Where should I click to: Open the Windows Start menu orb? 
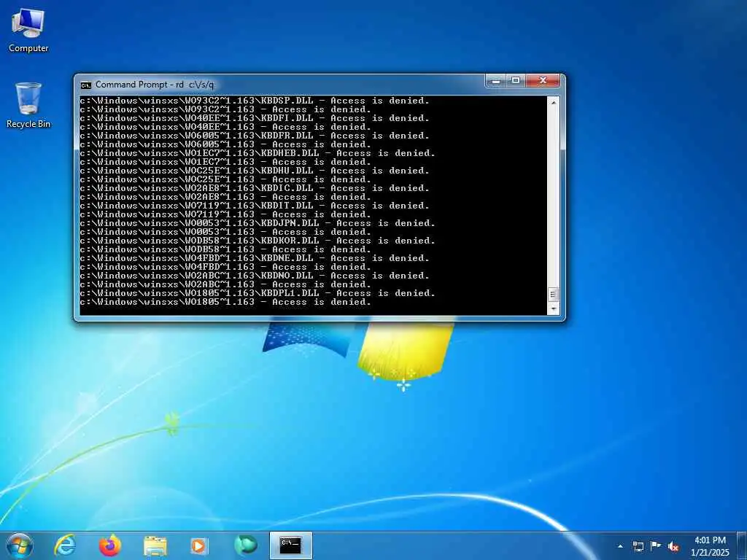coord(20,545)
